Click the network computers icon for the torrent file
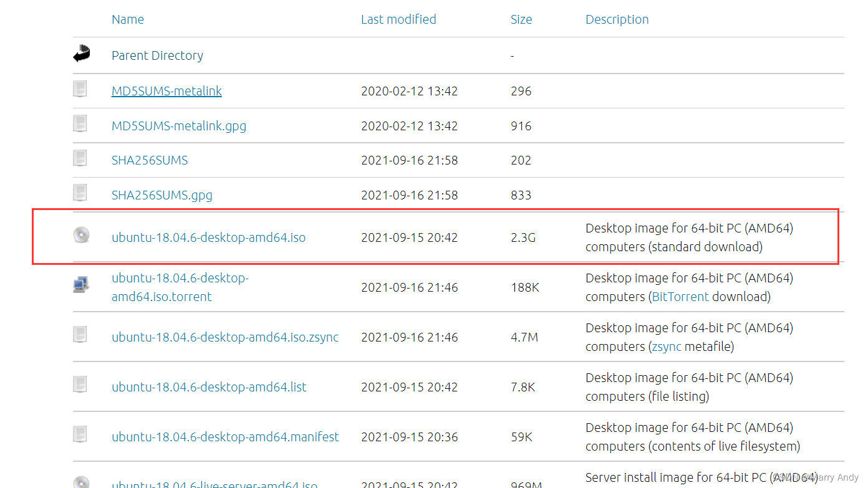The width and height of the screenshot is (868, 488). [81, 285]
